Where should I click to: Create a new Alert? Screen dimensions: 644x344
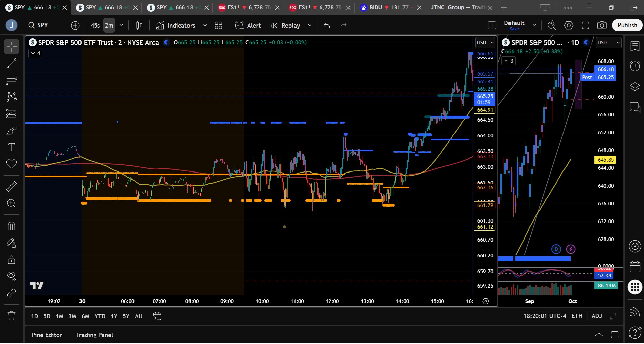pos(248,25)
